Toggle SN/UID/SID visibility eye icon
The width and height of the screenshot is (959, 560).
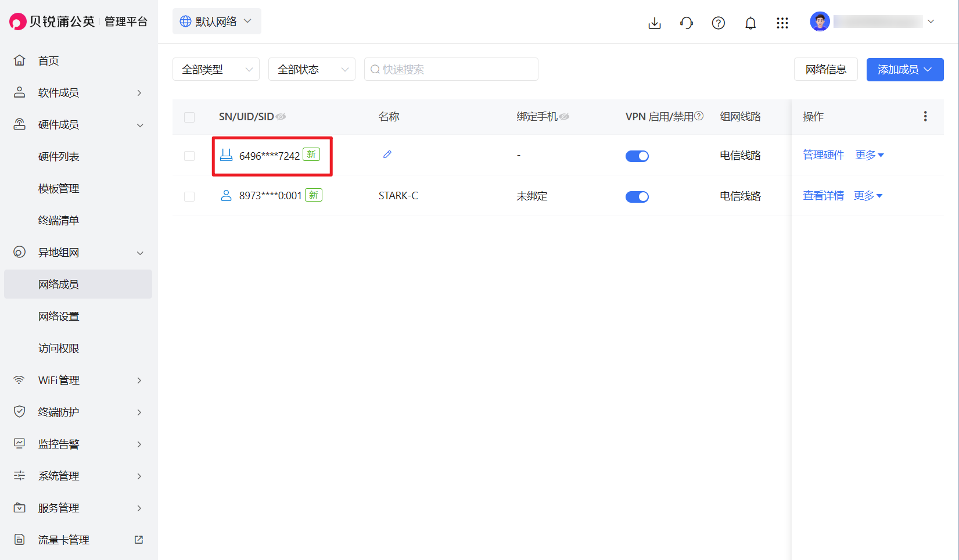tap(281, 117)
